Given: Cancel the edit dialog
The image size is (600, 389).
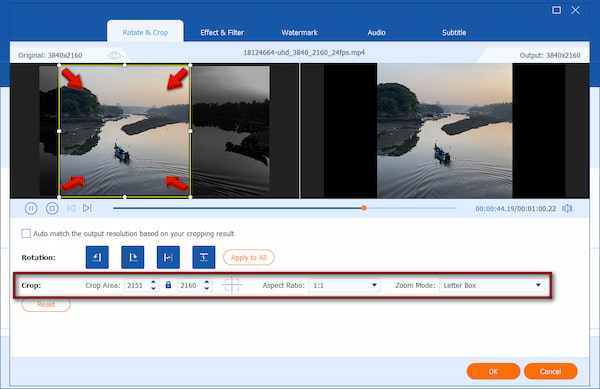Looking at the screenshot, I should [x=550, y=371].
